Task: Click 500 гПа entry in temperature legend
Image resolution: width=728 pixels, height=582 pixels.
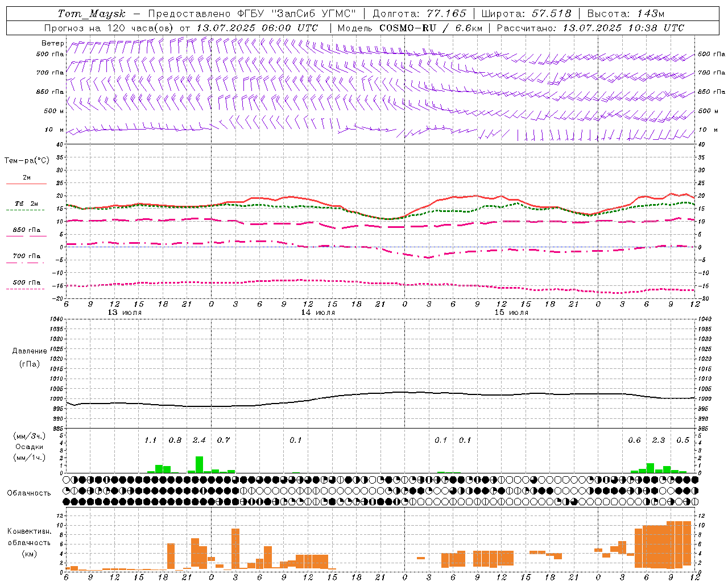Action: 27,282
